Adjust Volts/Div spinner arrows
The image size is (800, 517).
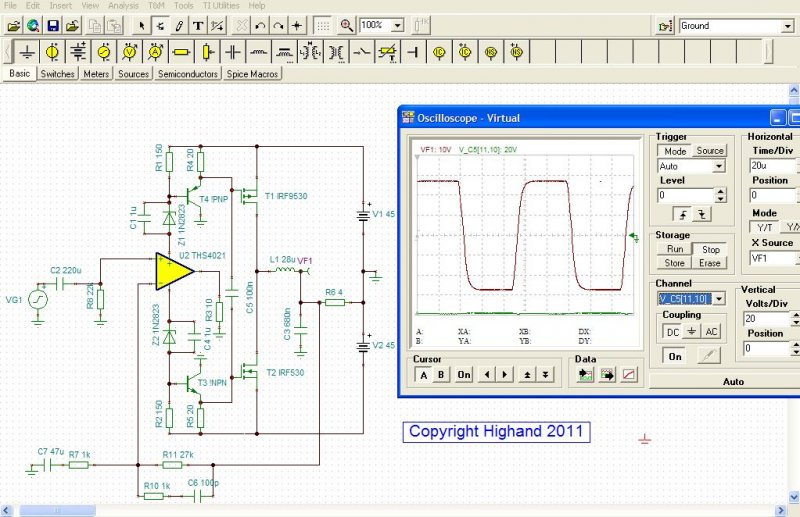pyautogui.click(x=795, y=319)
